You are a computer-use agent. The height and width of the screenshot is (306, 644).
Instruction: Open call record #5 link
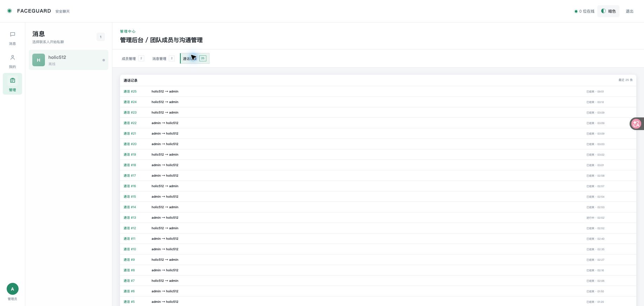[129, 302]
